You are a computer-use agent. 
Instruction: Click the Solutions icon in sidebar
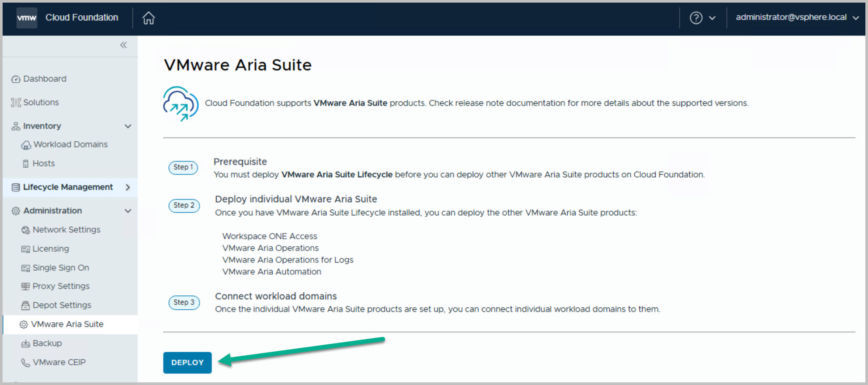click(x=16, y=102)
